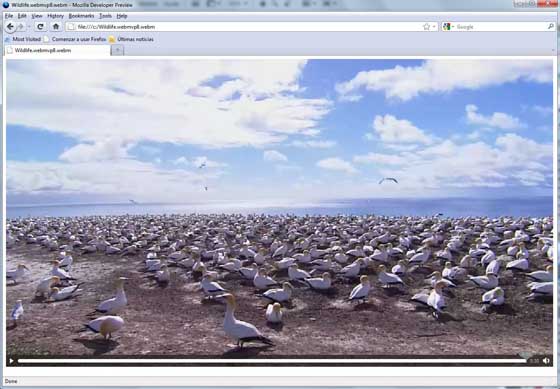Image resolution: width=560 pixels, height=389 pixels.
Task: Click the magnifier search icon in search box
Action: coord(550,26)
